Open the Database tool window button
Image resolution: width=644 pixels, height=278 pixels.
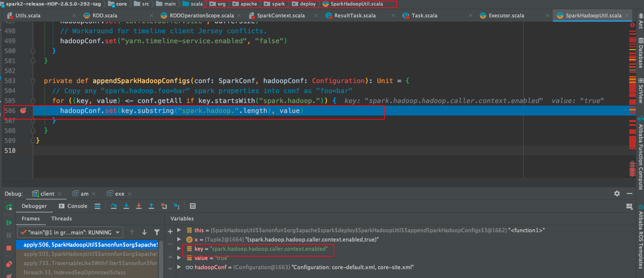tap(641, 54)
